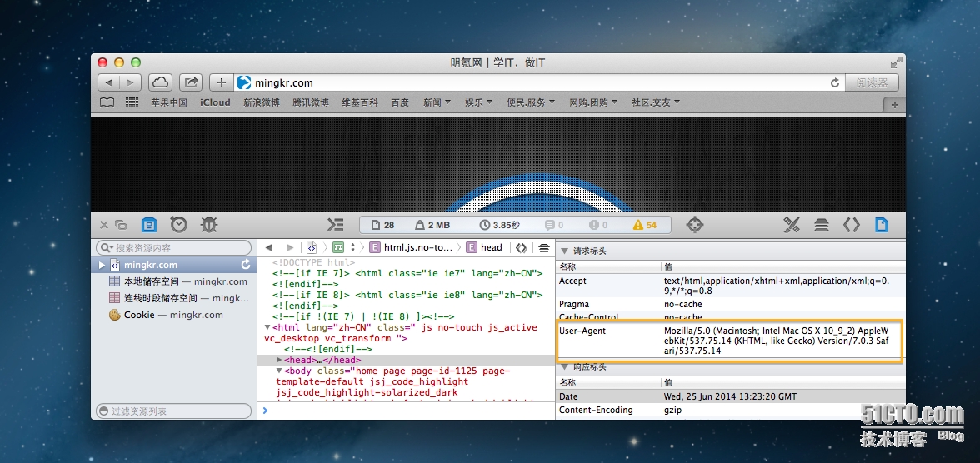Open the Debugger bug icon panel

(208, 224)
